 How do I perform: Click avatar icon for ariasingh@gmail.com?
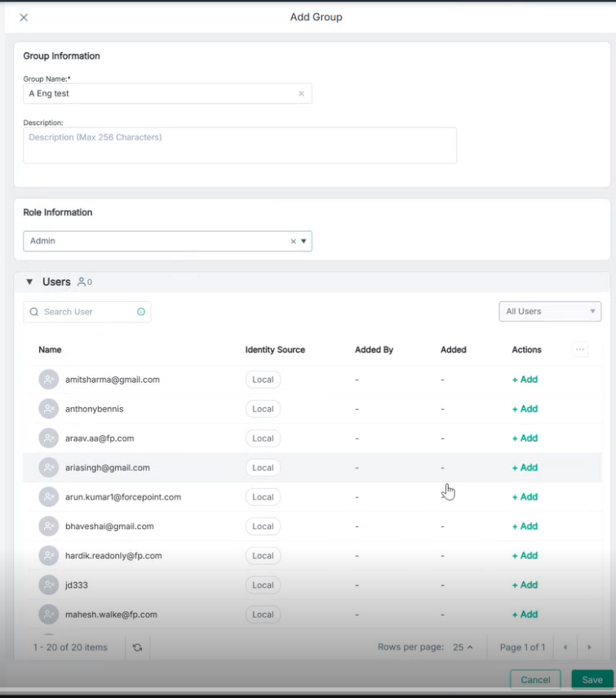[x=48, y=468]
